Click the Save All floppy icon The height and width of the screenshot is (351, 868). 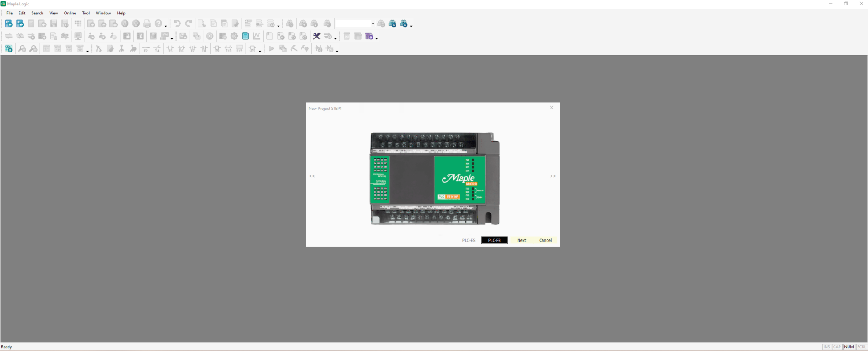[x=65, y=24]
